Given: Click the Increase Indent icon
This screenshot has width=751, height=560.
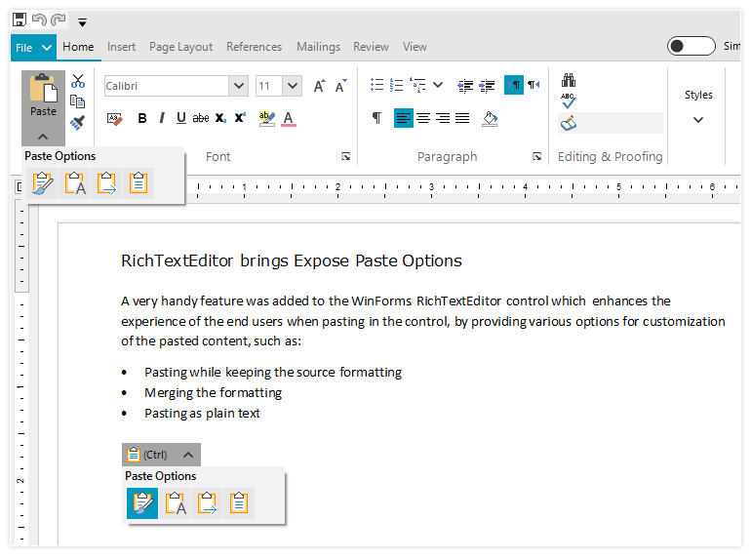Looking at the screenshot, I should [x=487, y=86].
